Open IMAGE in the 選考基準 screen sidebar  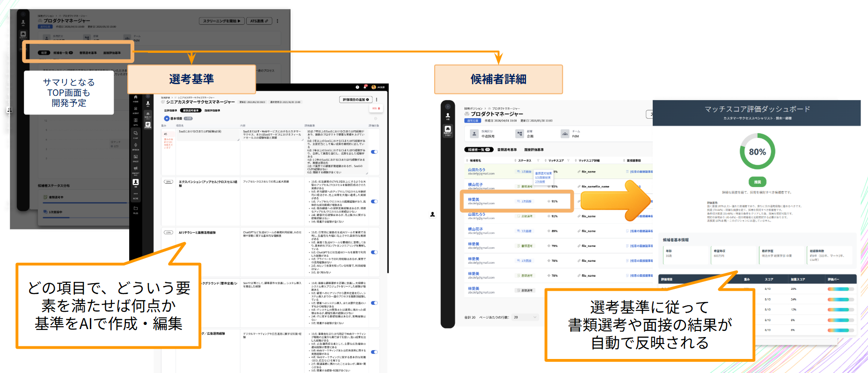tap(136, 158)
